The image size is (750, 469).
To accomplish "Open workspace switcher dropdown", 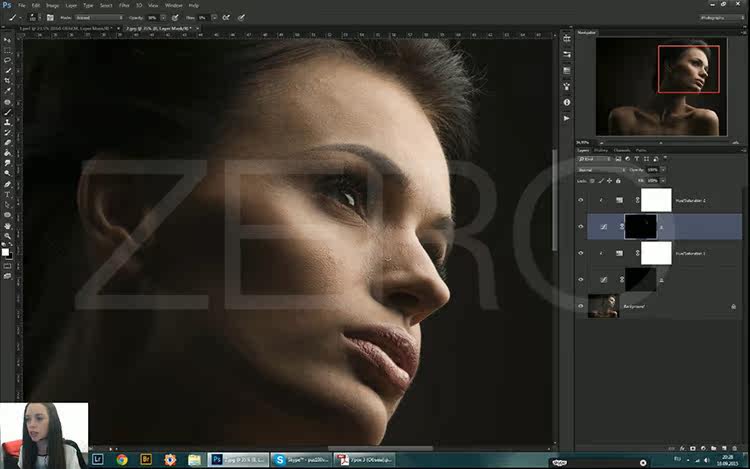I will (721, 18).
